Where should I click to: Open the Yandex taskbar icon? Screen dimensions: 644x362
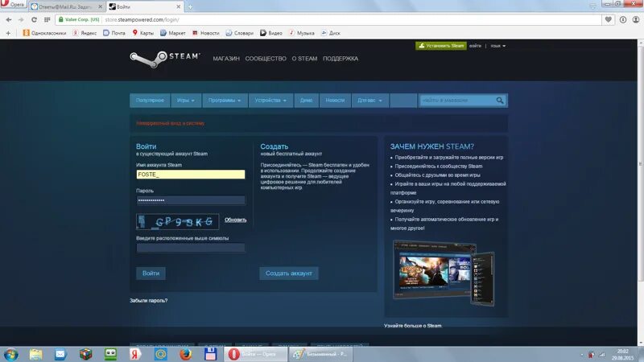(x=135, y=354)
